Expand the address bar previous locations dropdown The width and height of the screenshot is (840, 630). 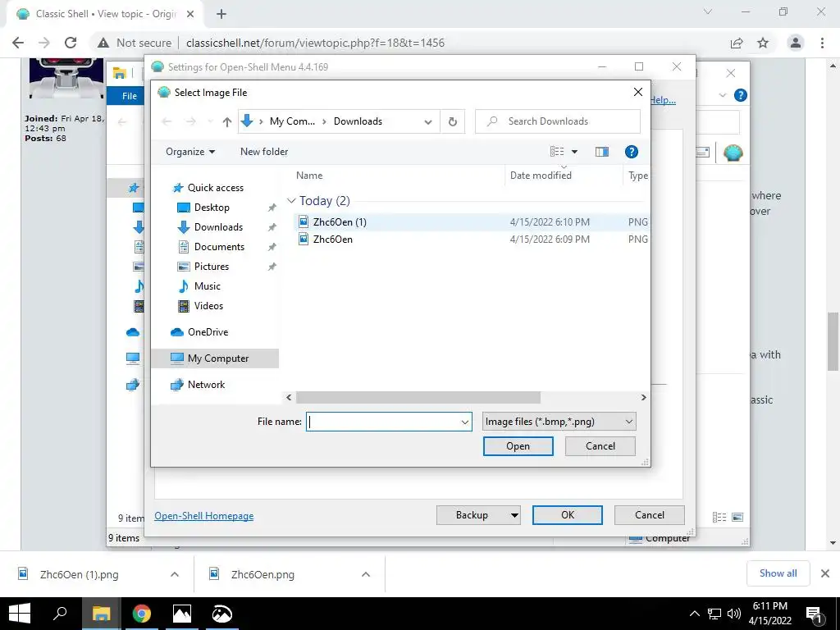(428, 122)
